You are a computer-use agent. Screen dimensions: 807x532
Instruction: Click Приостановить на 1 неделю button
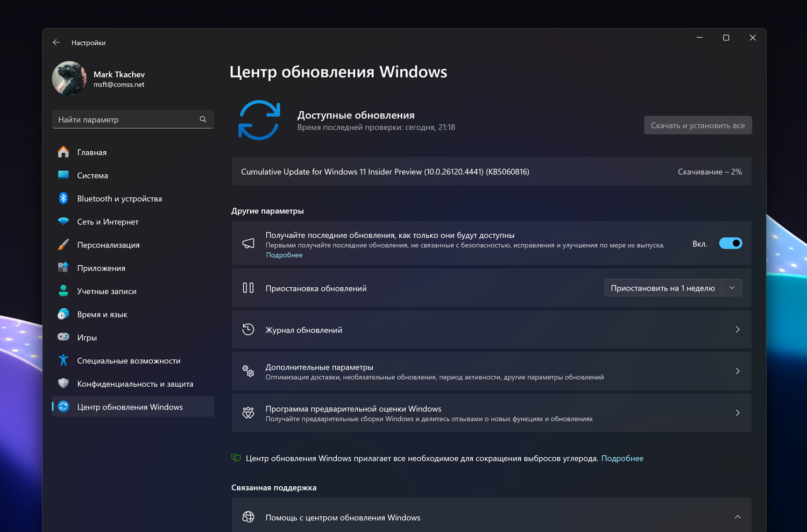tap(663, 288)
